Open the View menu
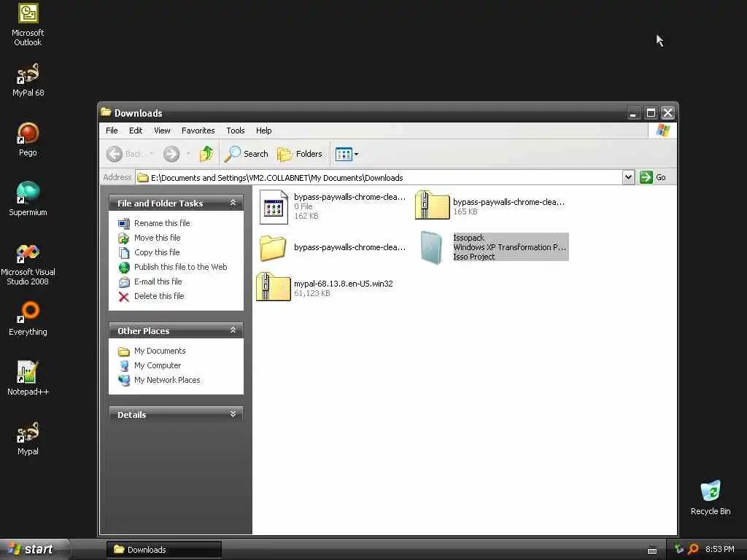The width and height of the screenshot is (747, 560). pyautogui.click(x=162, y=131)
